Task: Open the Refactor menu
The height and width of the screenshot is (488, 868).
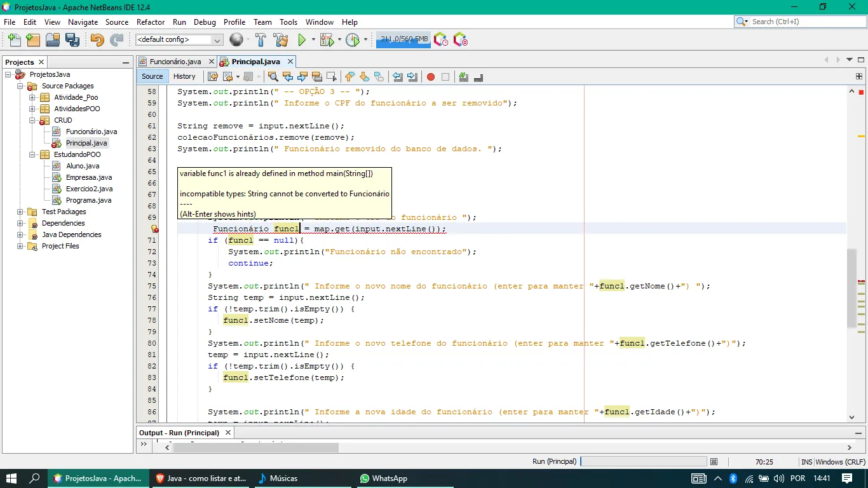Action: pos(151,22)
